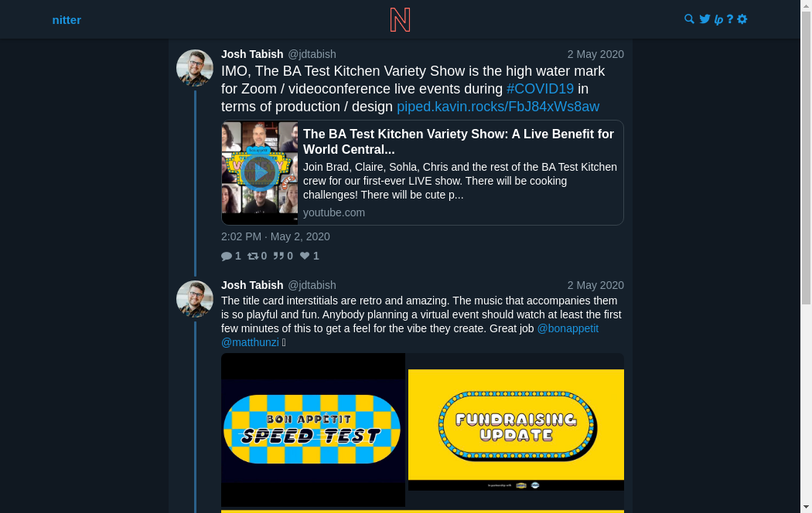This screenshot has height=513, width=812.
Task: Go to the nitter home link
Action: pos(67,20)
